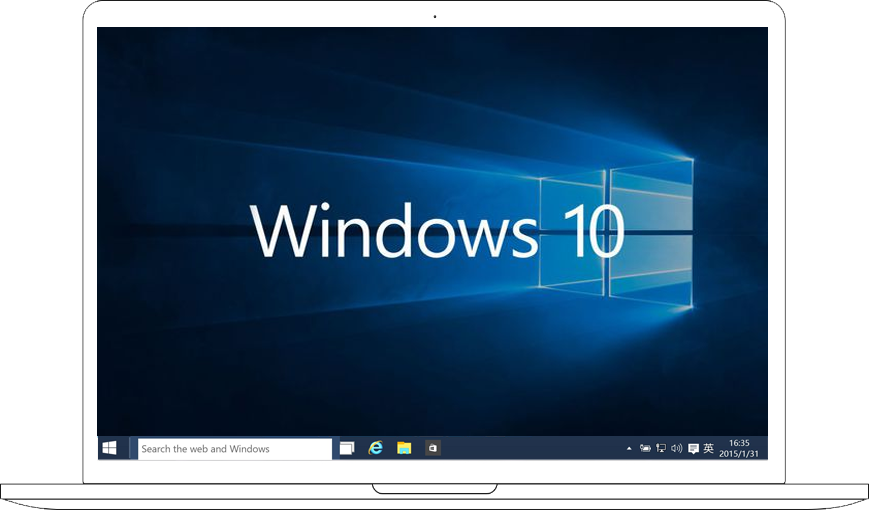This screenshot has width=869, height=510.
Task: Open Task View from the taskbar
Action: [x=347, y=448]
